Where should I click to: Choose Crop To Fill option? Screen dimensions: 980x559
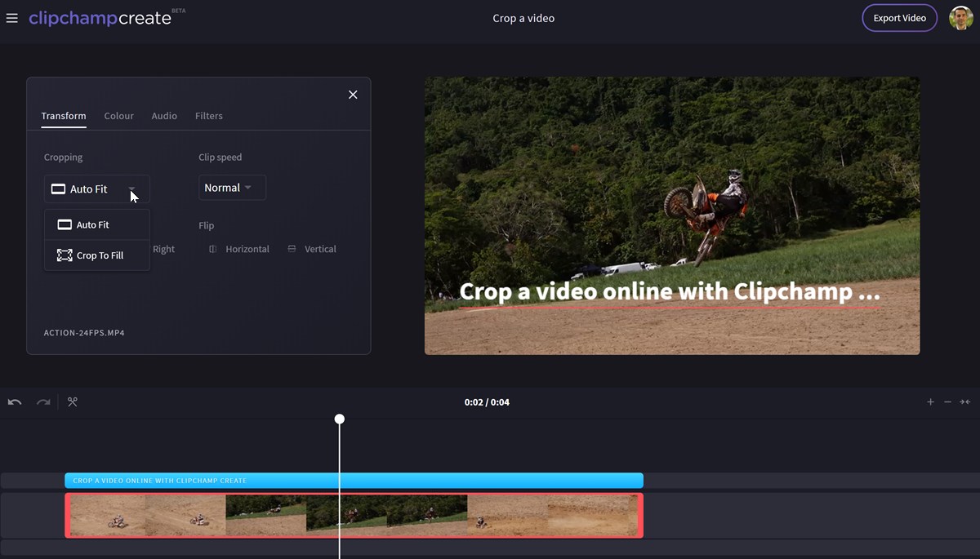coord(97,255)
